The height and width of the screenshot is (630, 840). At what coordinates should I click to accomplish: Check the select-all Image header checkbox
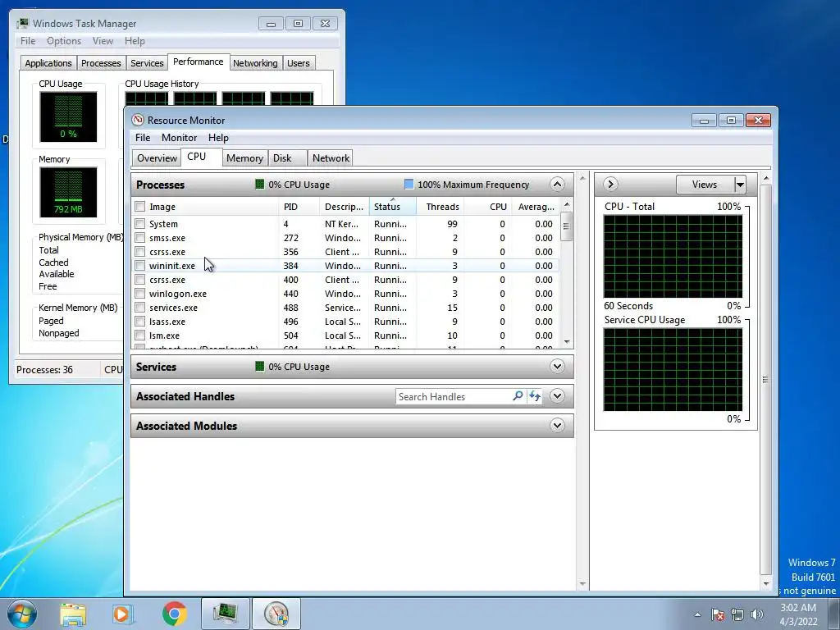pos(139,207)
